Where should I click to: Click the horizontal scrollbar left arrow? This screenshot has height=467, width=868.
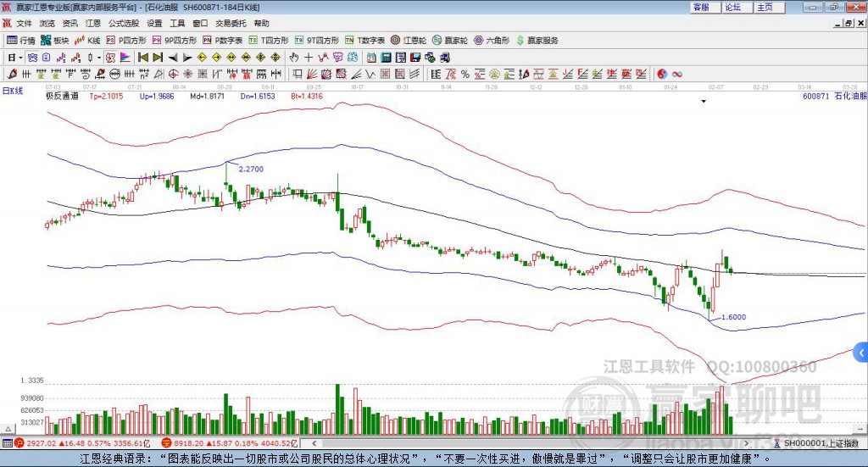[x=314, y=443]
